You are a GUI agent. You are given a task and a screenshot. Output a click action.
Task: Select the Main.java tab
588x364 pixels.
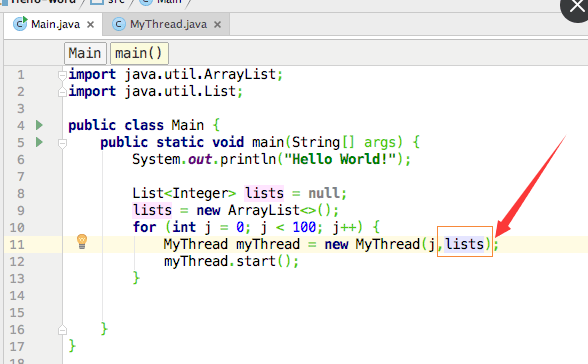click(53, 24)
